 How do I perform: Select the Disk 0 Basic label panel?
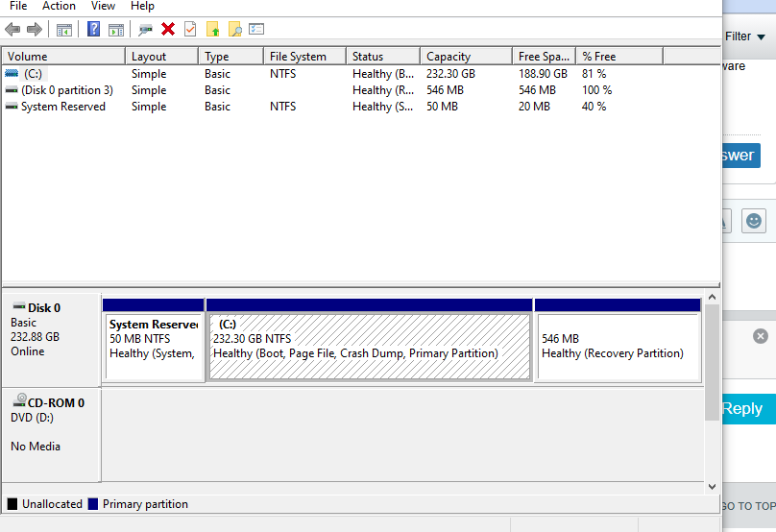(x=52, y=340)
